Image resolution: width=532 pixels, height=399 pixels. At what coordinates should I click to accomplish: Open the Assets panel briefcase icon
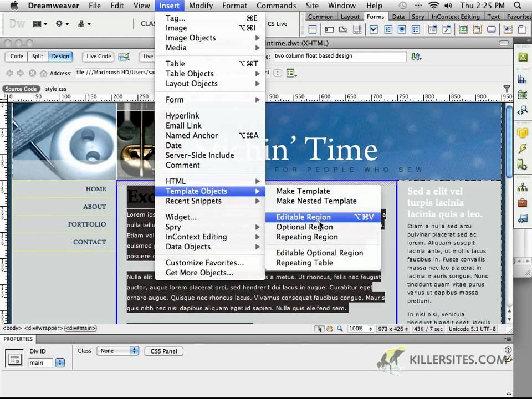point(523,203)
